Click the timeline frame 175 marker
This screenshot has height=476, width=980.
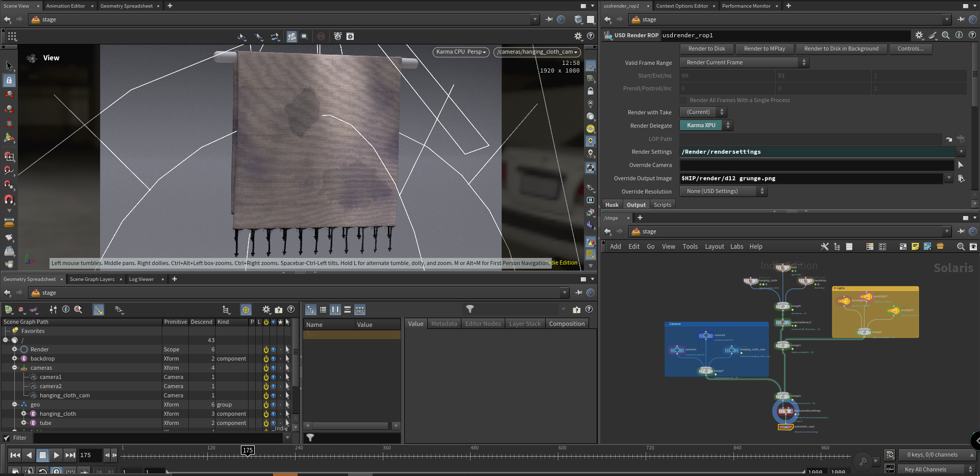248,450
